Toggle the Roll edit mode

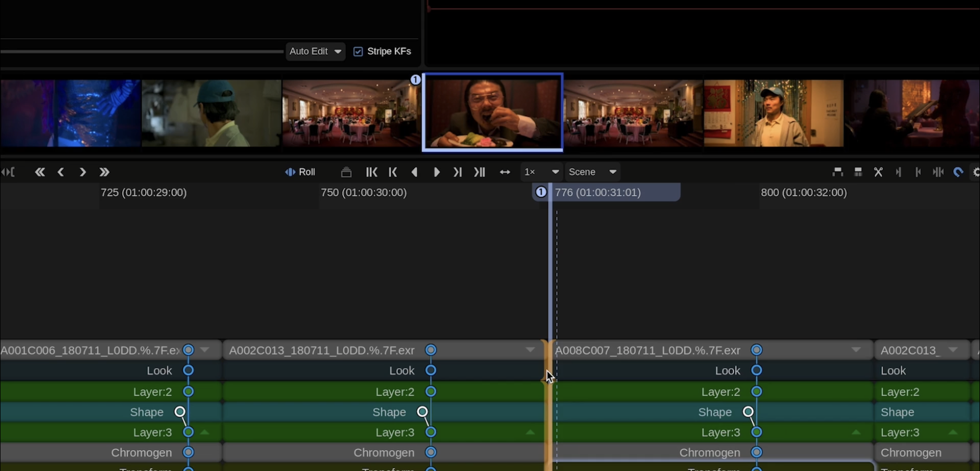tap(300, 172)
